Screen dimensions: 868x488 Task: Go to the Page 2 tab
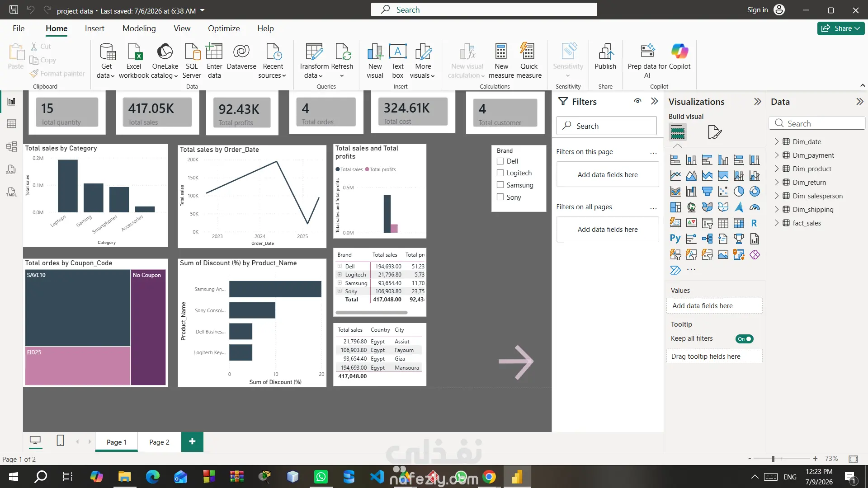point(159,442)
